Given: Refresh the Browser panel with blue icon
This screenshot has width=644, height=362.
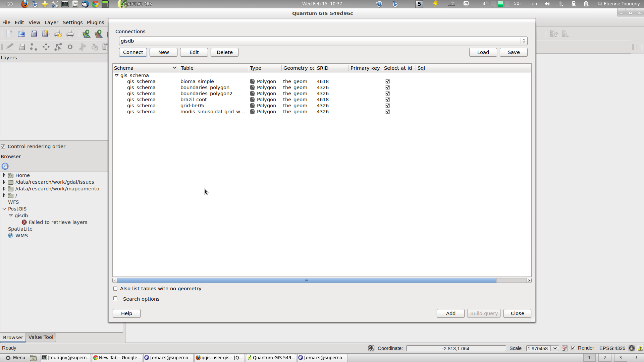Looking at the screenshot, I should click(5, 166).
